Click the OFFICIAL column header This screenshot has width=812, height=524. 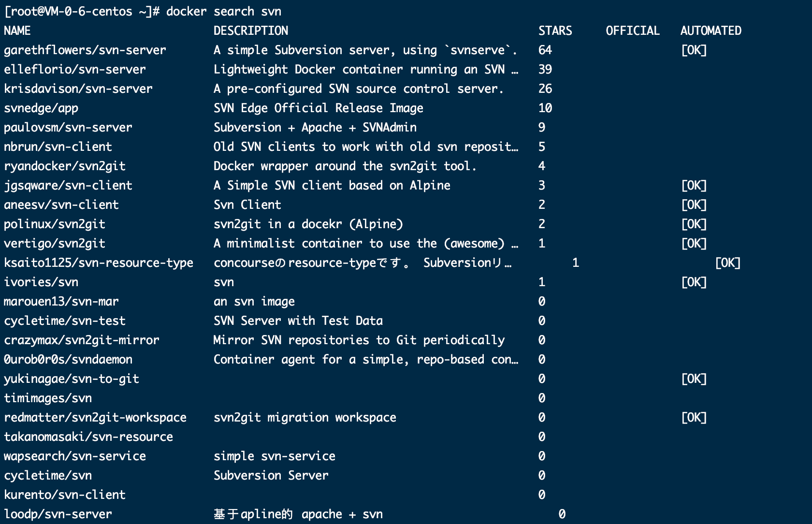(x=632, y=31)
